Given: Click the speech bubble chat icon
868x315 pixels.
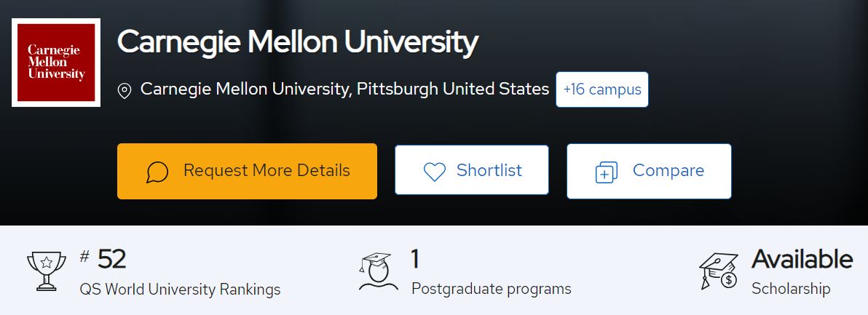Looking at the screenshot, I should [x=157, y=172].
